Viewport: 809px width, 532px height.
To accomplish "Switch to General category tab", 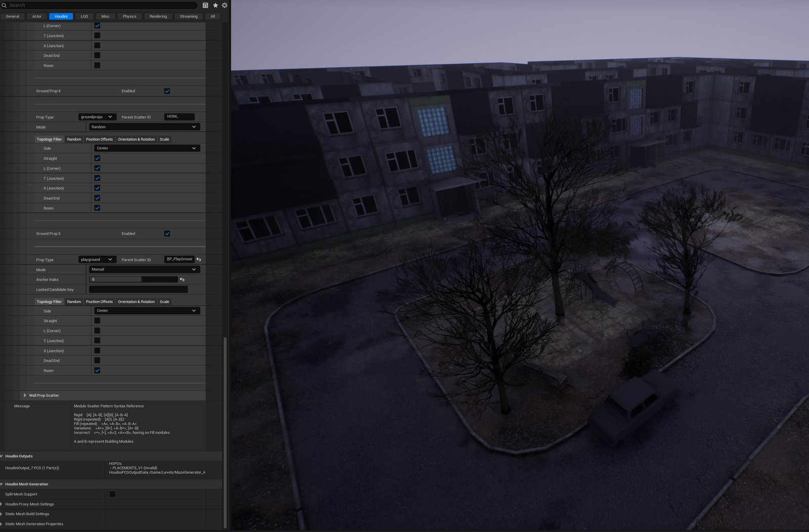I will tap(13, 16).
